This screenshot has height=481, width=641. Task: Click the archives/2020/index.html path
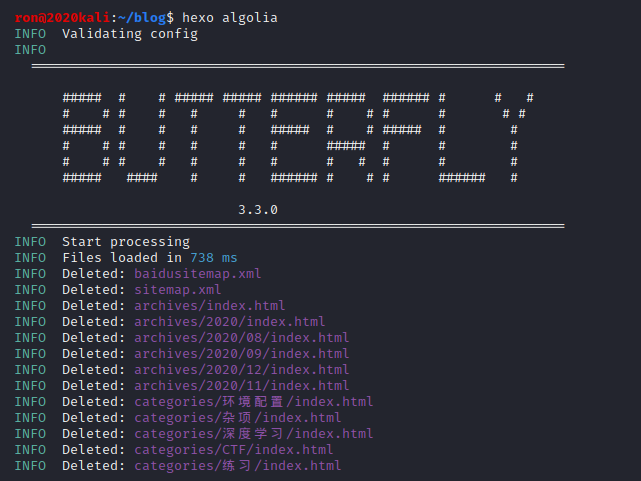click(230, 322)
